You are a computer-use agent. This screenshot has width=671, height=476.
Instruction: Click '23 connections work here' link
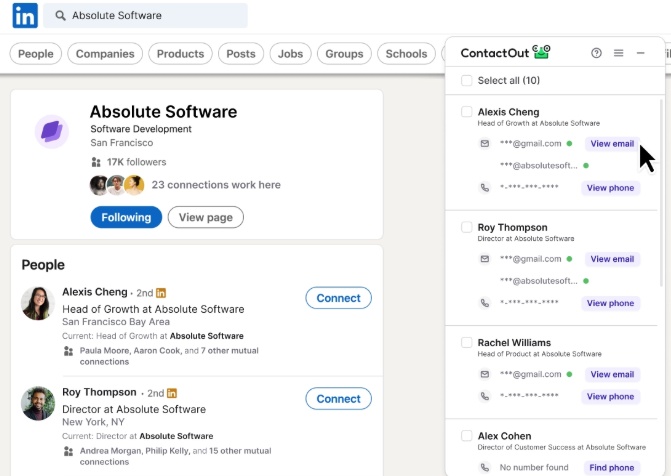pos(216,185)
